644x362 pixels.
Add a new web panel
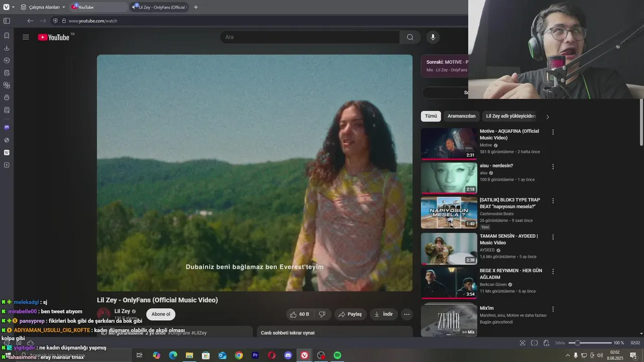click(7, 165)
